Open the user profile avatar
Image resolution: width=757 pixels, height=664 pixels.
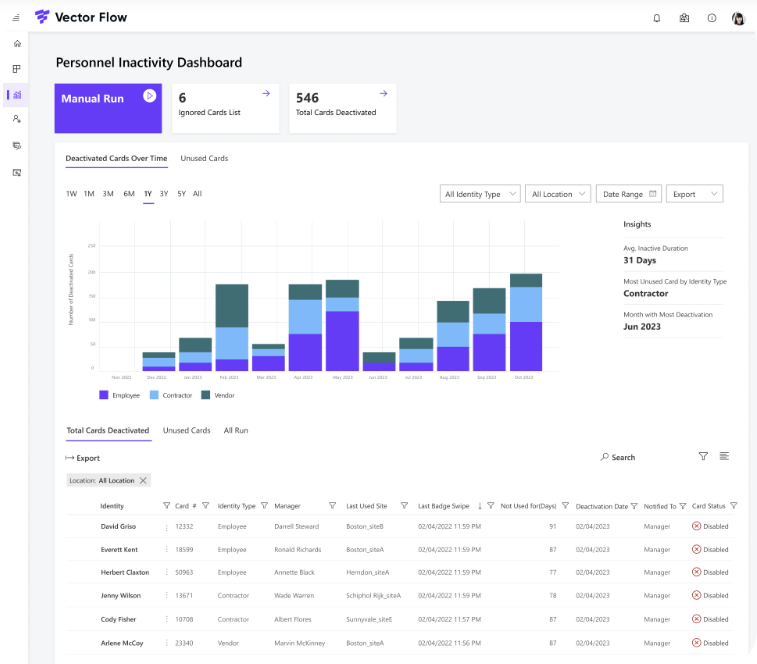(x=738, y=18)
